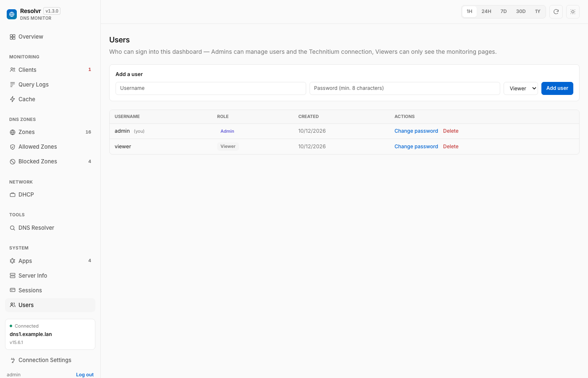The height and width of the screenshot is (378, 588).
Task: Click the viewer username cell
Action: pyautogui.click(x=123, y=147)
